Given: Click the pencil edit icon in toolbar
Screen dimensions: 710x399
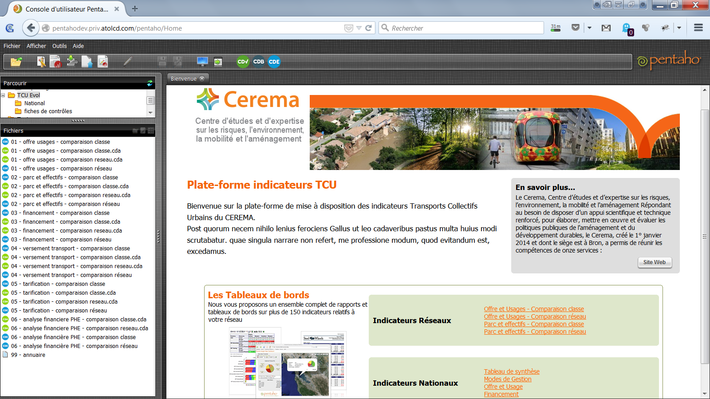Looking at the screenshot, I should pos(128,61).
